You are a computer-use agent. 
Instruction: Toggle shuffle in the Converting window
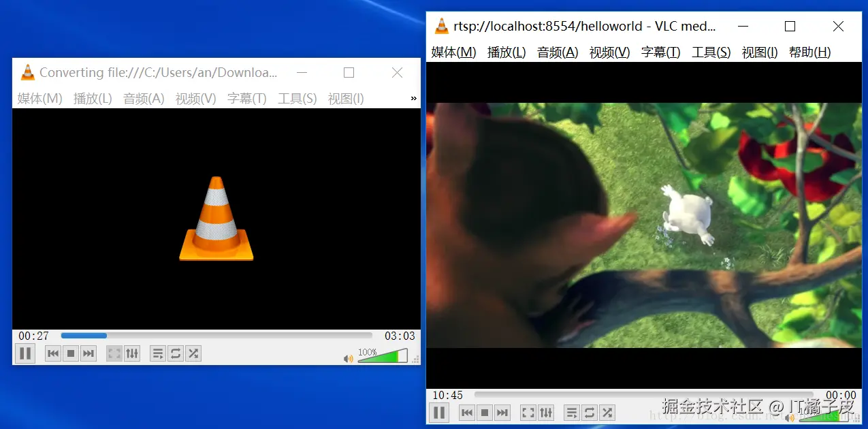(193, 353)
